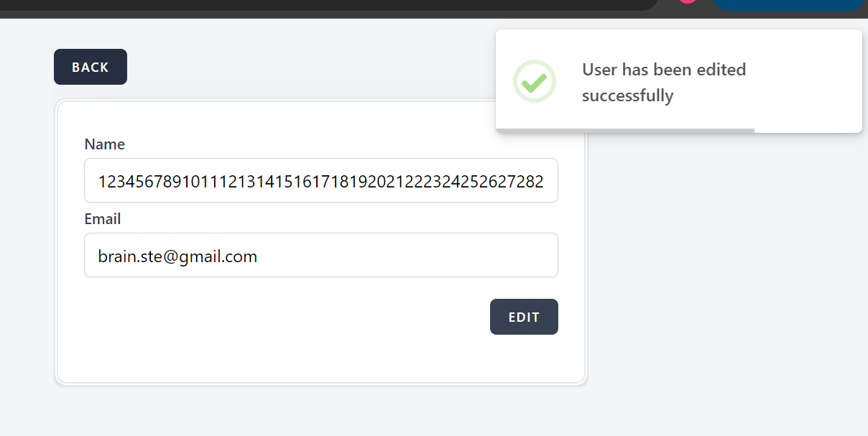Click the Email field label

pyautogui.click(x=102, y=219)
